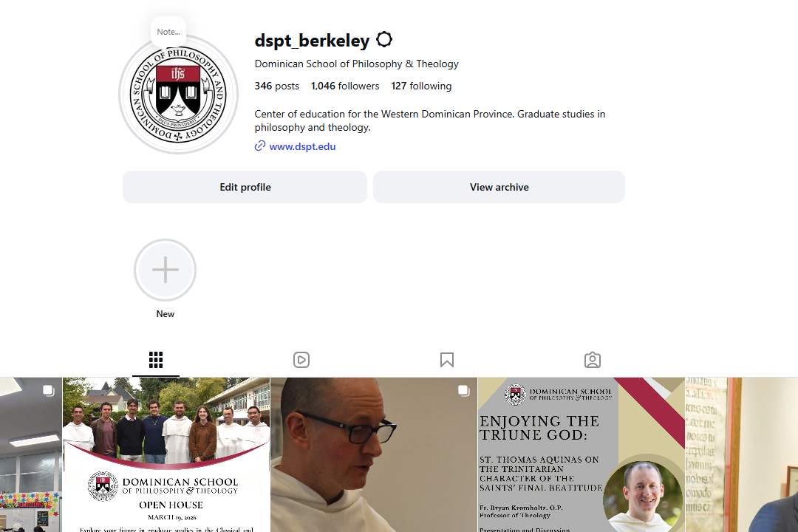Open the settings gear next to dspt_berkeley
798x532 pixels.
point(384,39)
